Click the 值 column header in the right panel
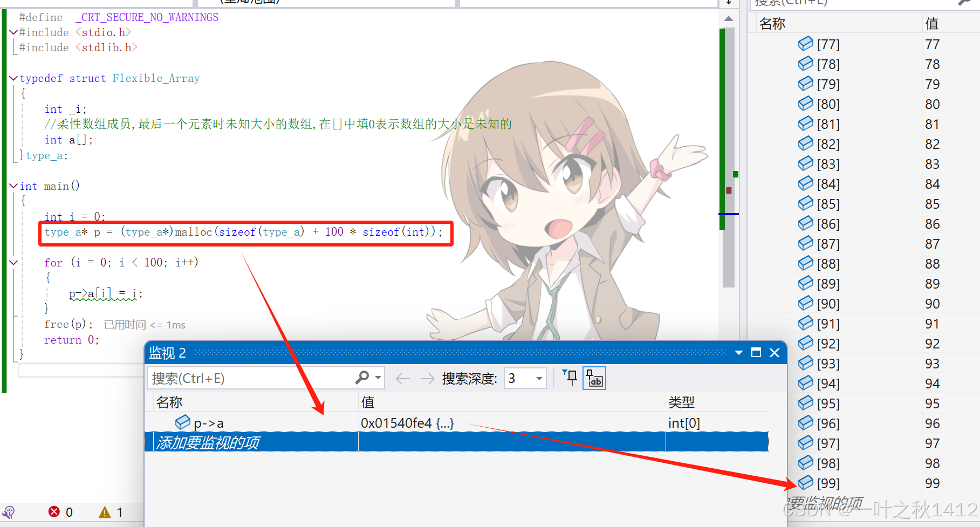 (x=932, y=23)
